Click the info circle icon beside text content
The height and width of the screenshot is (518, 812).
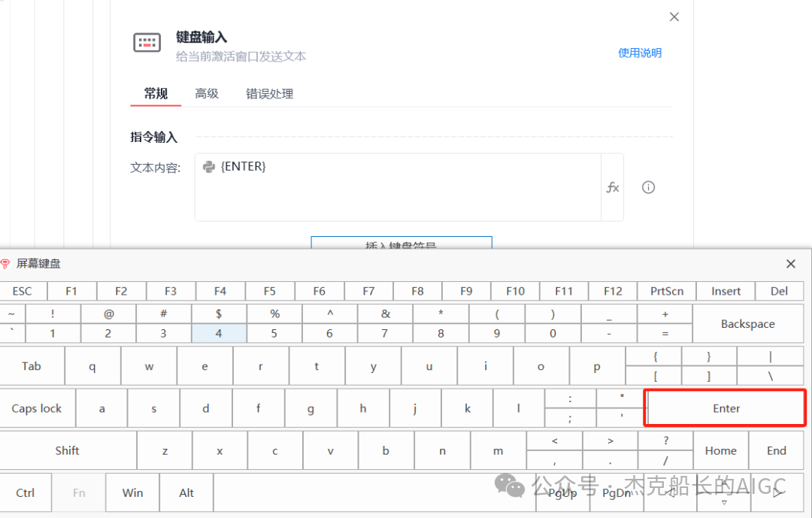pyautogui.click(x=648, y=187)
